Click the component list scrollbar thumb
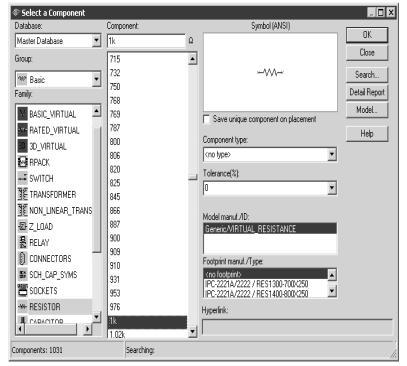Screen dimensions: 407x366 click(x=193, y=177)
